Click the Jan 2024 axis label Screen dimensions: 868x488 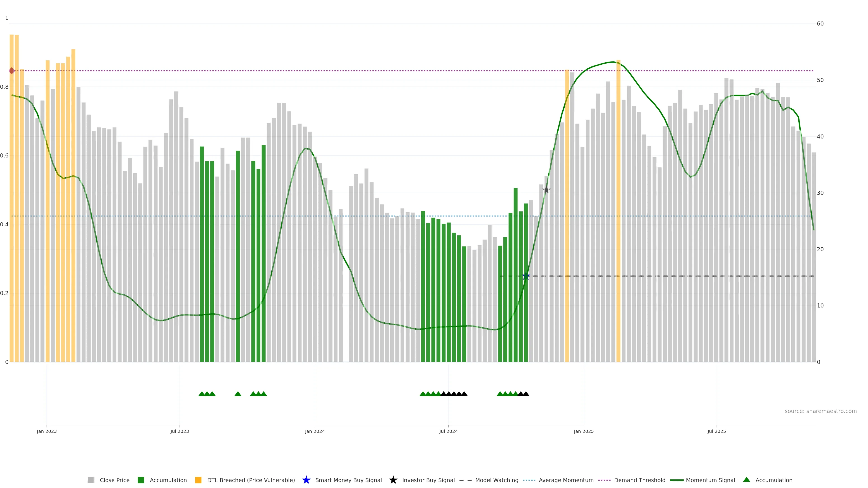(x=315, y=431)
